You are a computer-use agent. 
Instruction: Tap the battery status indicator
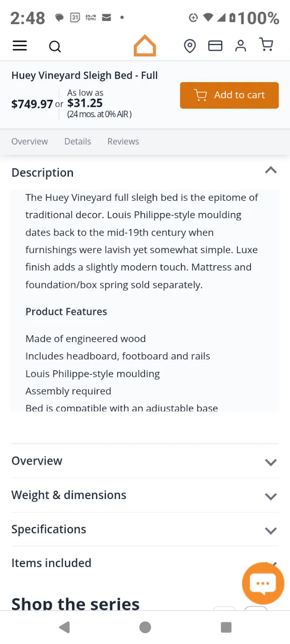pos(233,17)
